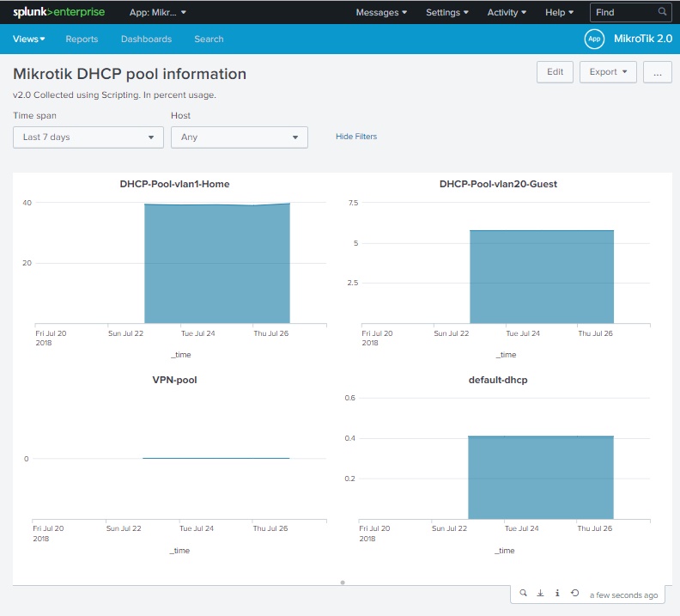Click the Hide Filters link
The image size is (680, 616).
pos(356,137)
